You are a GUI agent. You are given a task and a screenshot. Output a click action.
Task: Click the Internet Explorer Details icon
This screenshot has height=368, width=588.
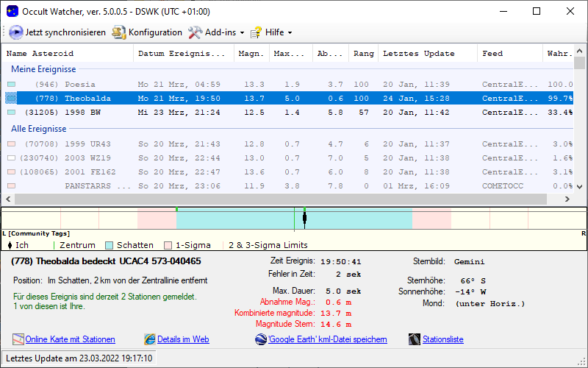[x=150, y=339]
